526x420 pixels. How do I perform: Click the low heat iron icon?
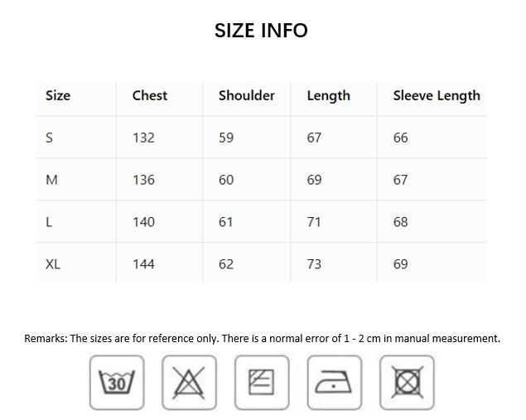click(x=334, y=383)
